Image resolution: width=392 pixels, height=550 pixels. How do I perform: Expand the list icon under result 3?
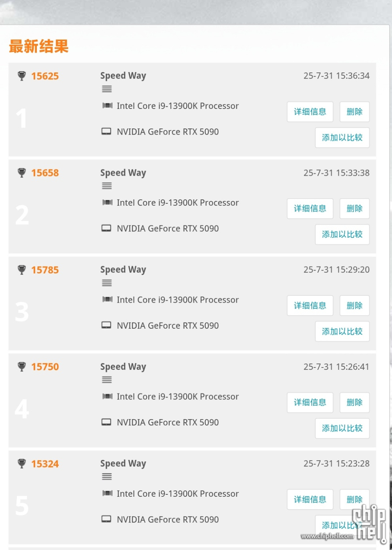point(107,283)
